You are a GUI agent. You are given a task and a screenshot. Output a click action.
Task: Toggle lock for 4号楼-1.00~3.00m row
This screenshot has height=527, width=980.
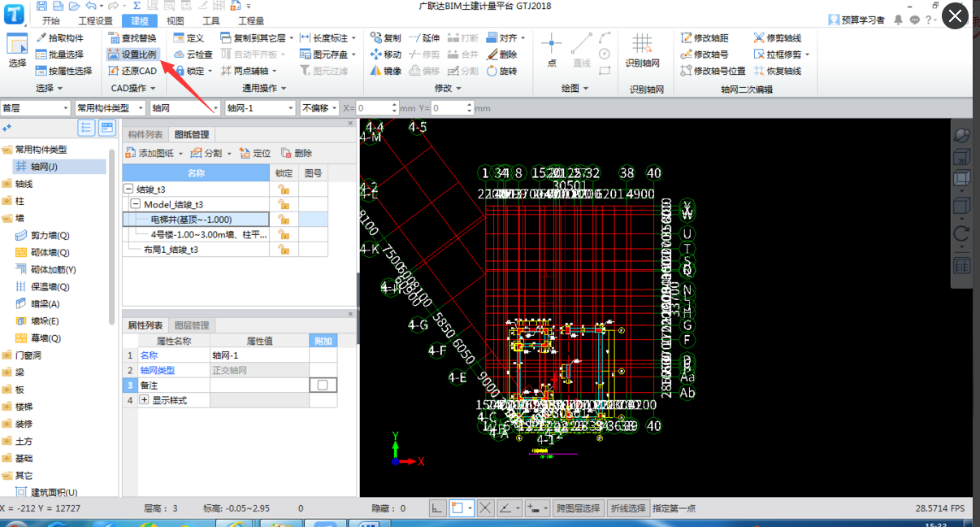284,234
